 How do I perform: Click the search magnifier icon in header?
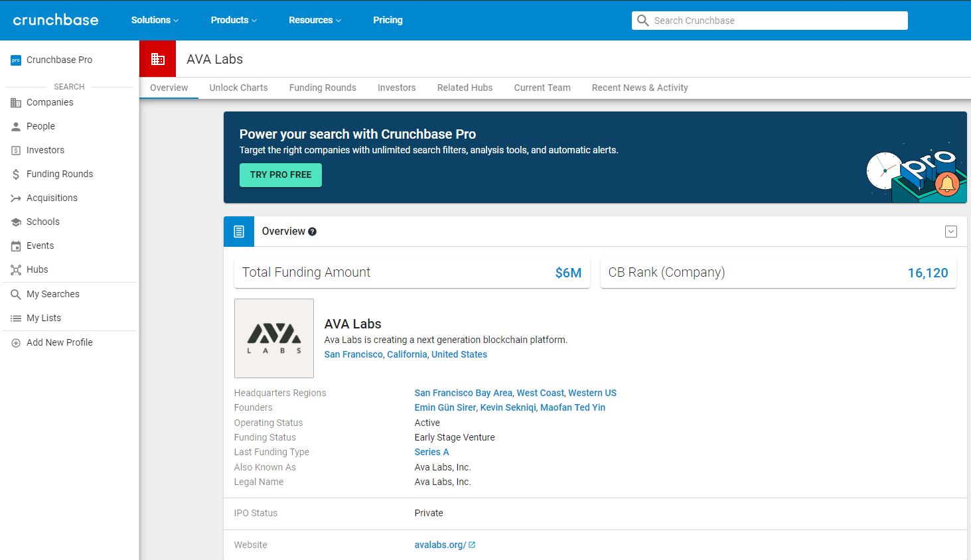[642, 21]
